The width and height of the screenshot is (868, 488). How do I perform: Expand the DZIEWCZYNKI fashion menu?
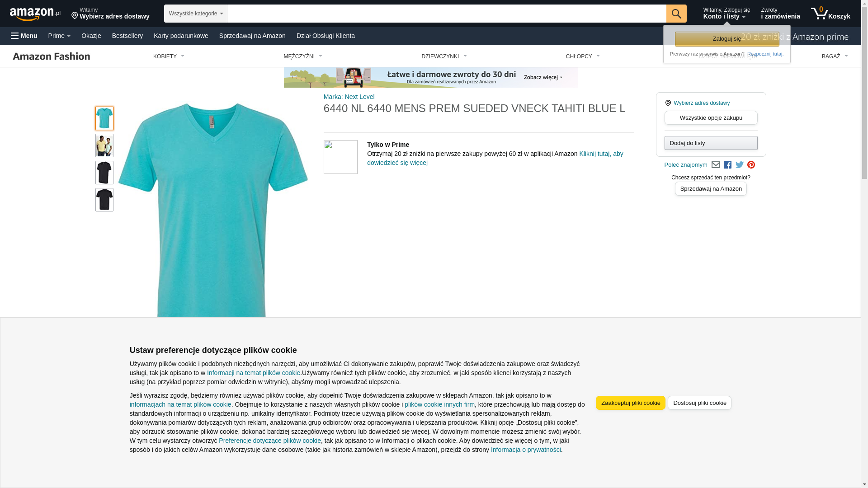444,56
